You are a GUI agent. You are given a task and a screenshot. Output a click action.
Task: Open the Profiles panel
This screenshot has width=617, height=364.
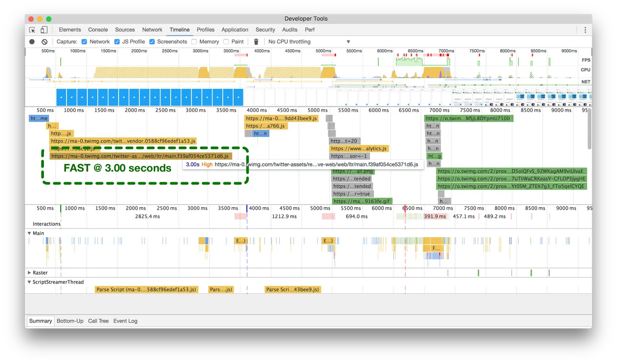205,29
